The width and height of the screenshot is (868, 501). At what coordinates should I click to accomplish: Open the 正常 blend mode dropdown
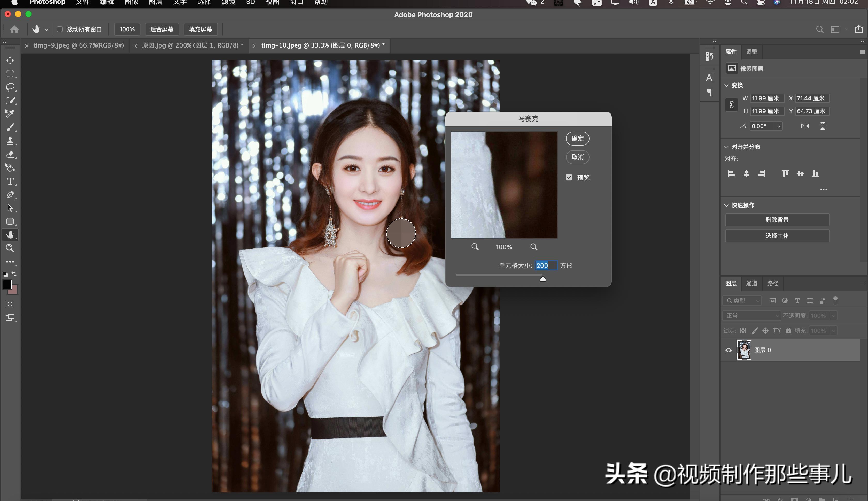click(751, 316)
